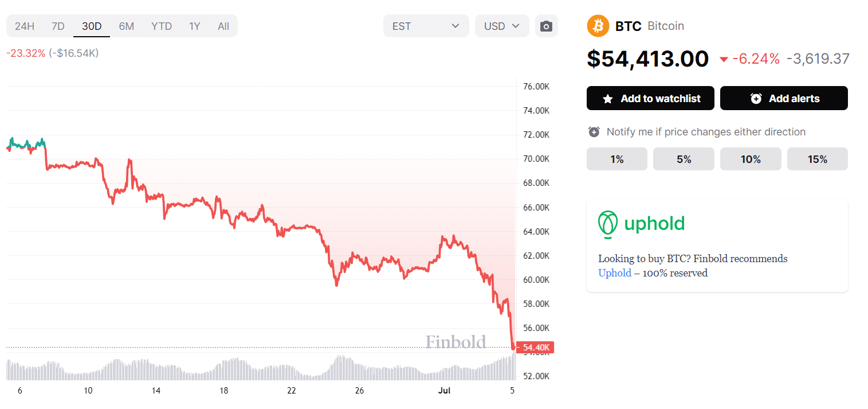Click the plus notification icon next to Notify me
868x409 pixels.
point(593,131)
